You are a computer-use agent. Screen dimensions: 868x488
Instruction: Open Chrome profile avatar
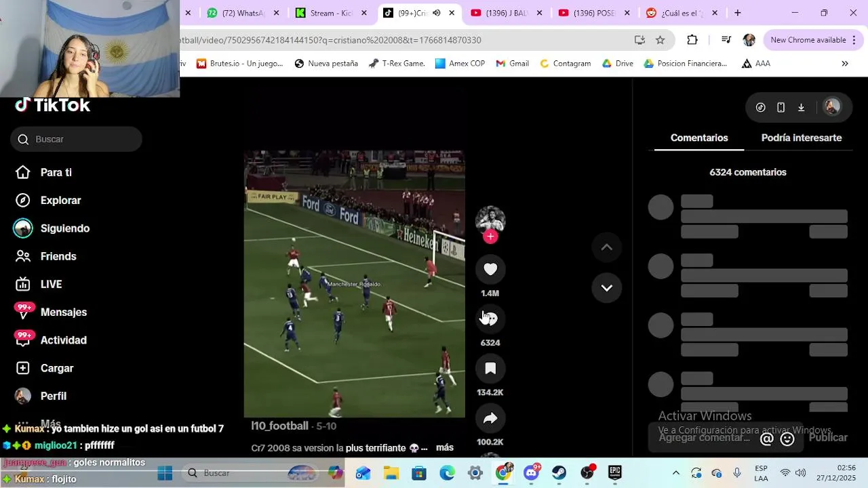749,40
